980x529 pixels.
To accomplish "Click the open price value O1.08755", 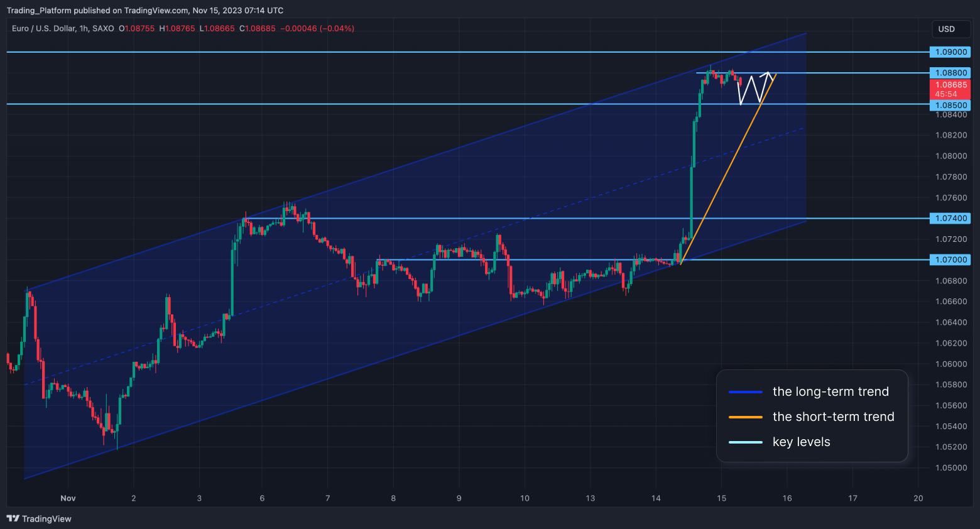I will (136, 28).
